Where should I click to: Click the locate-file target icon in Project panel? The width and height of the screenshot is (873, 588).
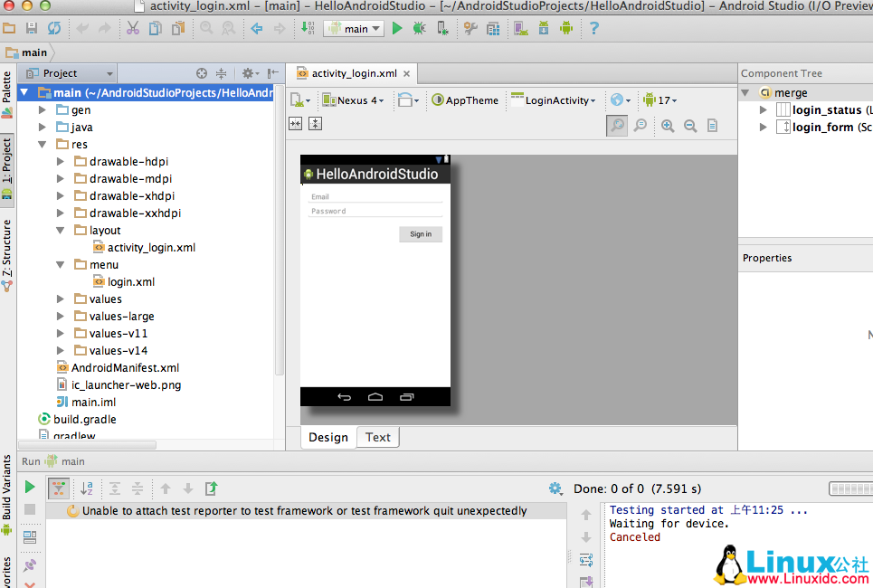[202, 73]
